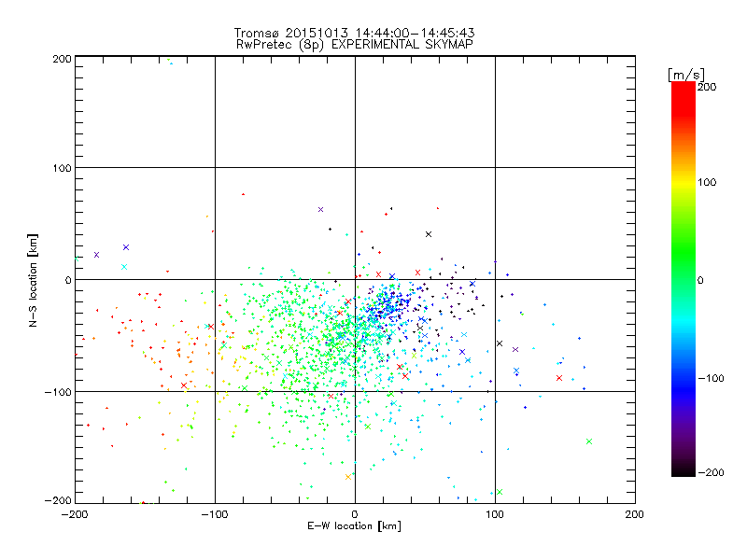747x560 pixels.
Task: Click the 'E-W location [km]' axis label
Action: coord(354,525)
